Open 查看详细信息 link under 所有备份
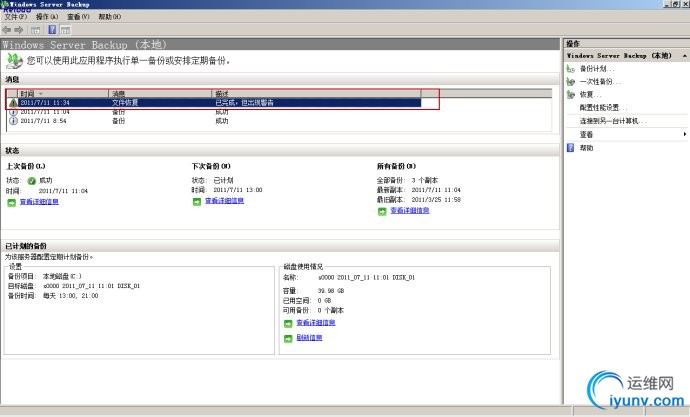This screenshot has height=417, width=690. 410,211
